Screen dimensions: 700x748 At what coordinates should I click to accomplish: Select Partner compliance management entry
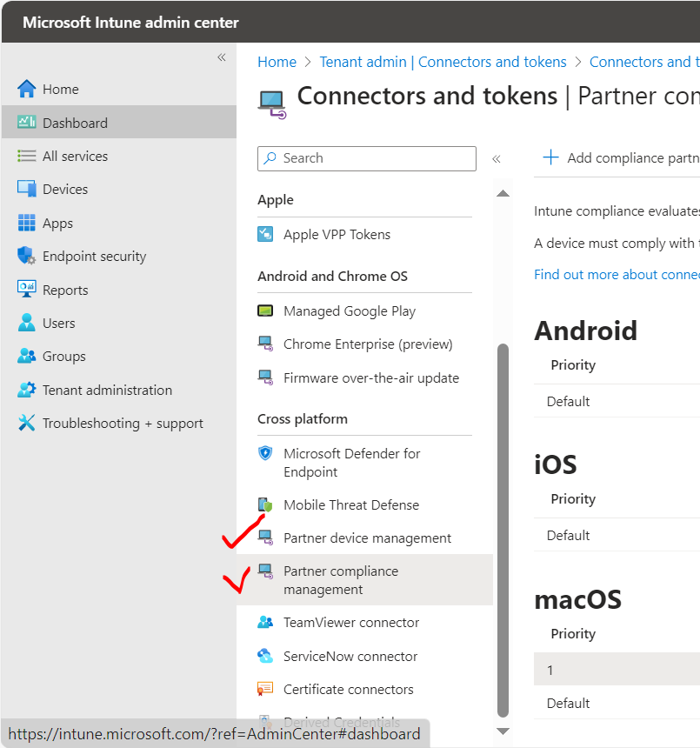(364, 580)
